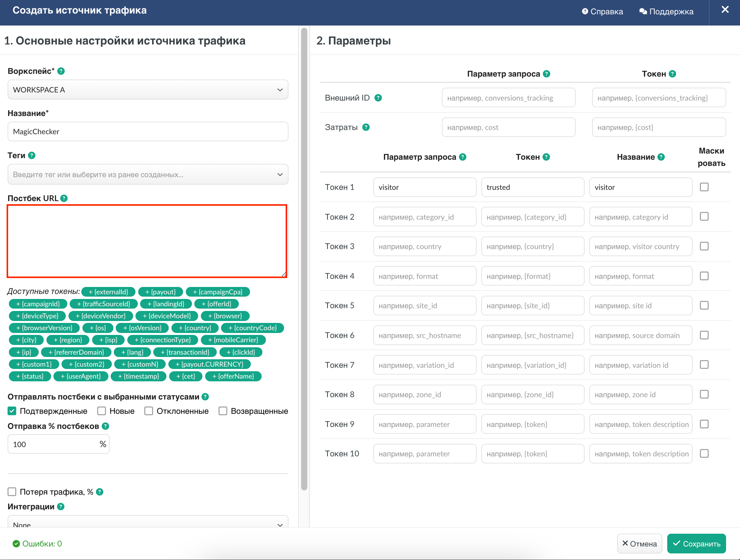
Task: Check the Маскировать box for Токен 1
Action: click(704, 187)
